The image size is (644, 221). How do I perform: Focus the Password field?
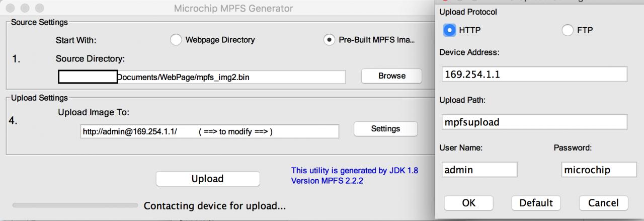pyautogui.click(x=598, y=170)
